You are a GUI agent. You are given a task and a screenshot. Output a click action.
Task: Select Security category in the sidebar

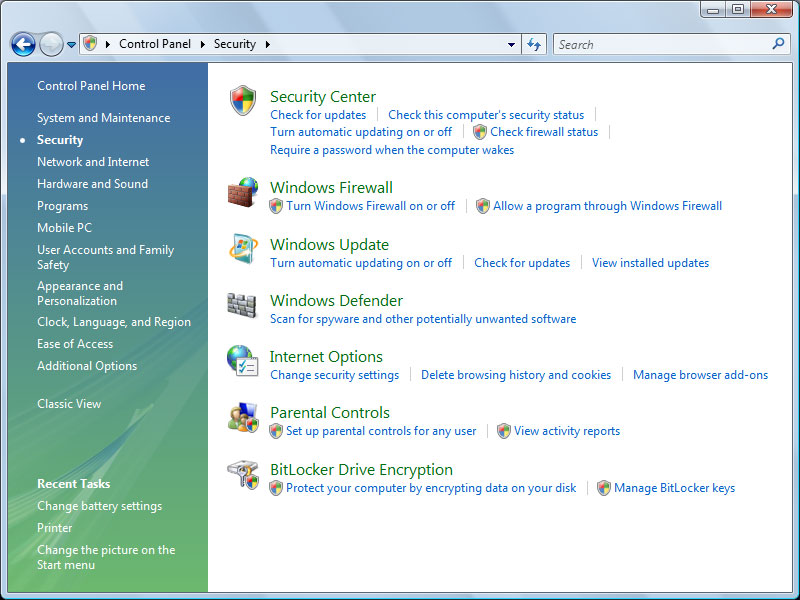pos(60,140)
